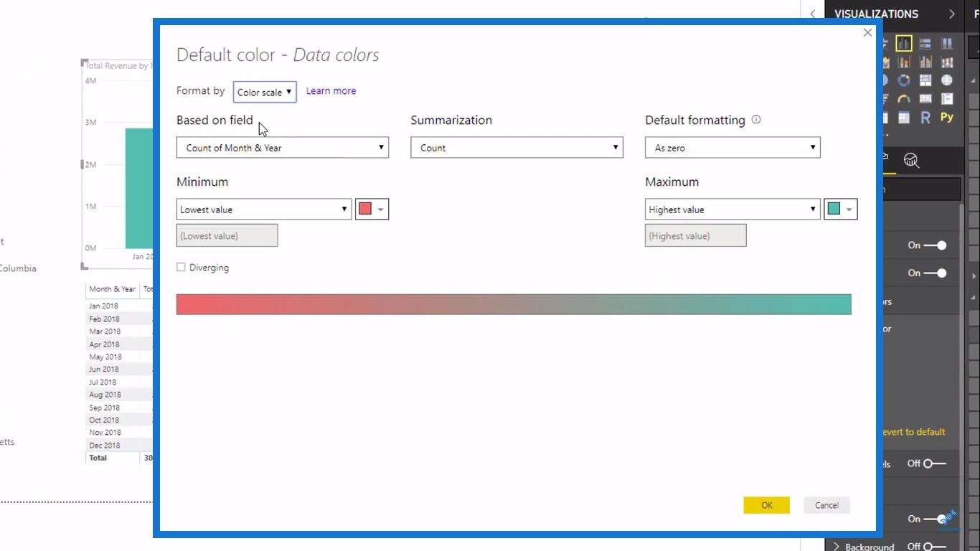980x551 pixels.
Task: Open the Minimum Lowest value dropdown
Action: [x=264, y=209]
